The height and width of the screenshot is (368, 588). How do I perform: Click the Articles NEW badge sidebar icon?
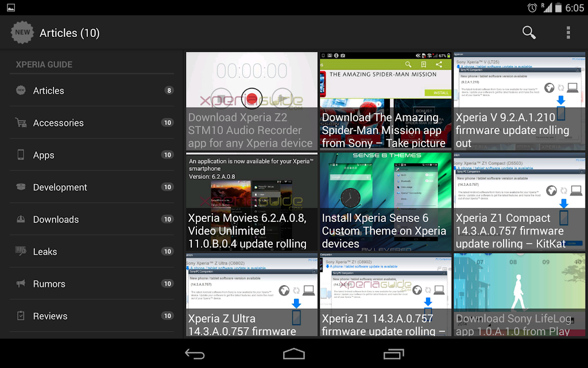pos(21,90)
